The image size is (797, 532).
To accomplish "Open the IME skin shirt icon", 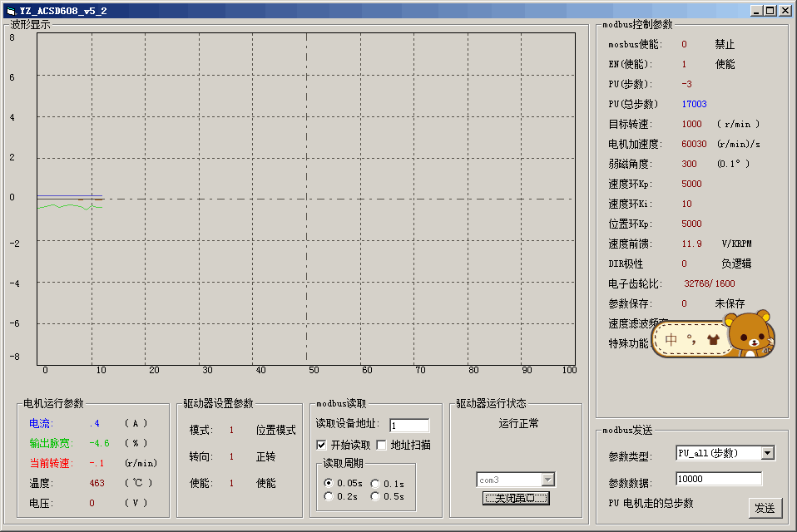I will (713, 339).
